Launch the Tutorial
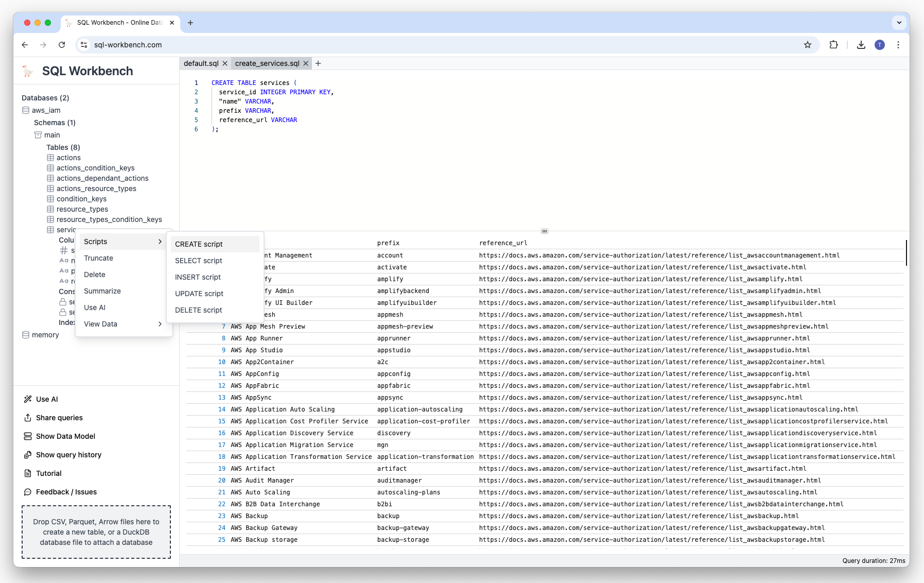 48,473
